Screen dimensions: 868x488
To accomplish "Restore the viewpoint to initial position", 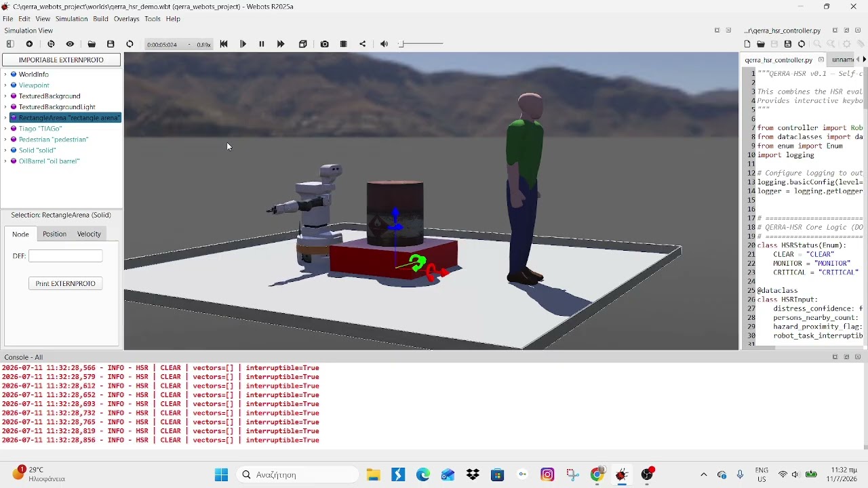I will tap(52, 44).
